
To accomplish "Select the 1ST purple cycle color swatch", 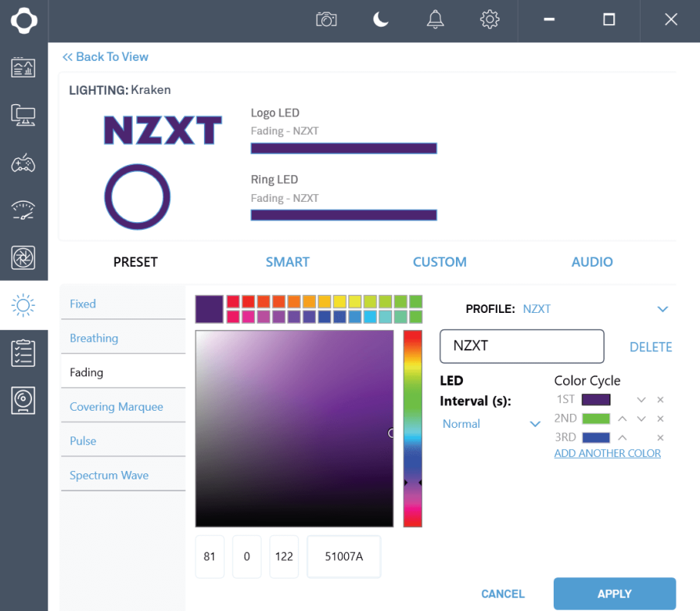I will (596, 400).
